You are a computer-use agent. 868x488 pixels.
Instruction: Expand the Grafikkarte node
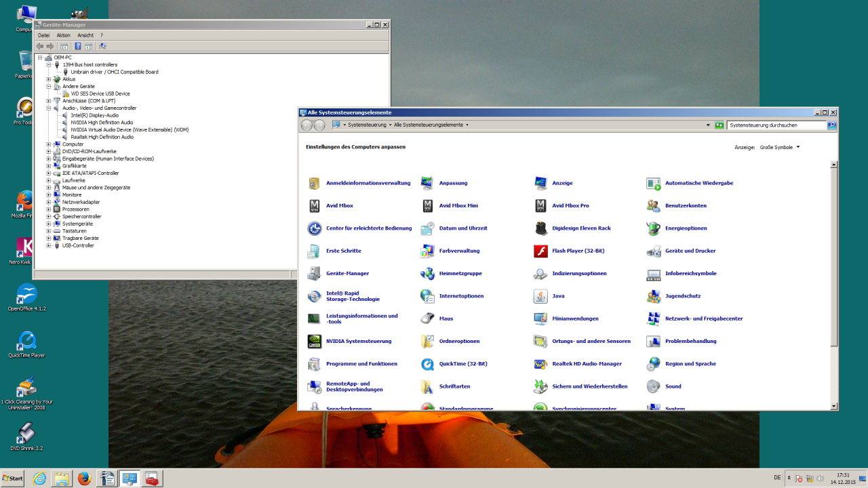click(x=49, y=166)
